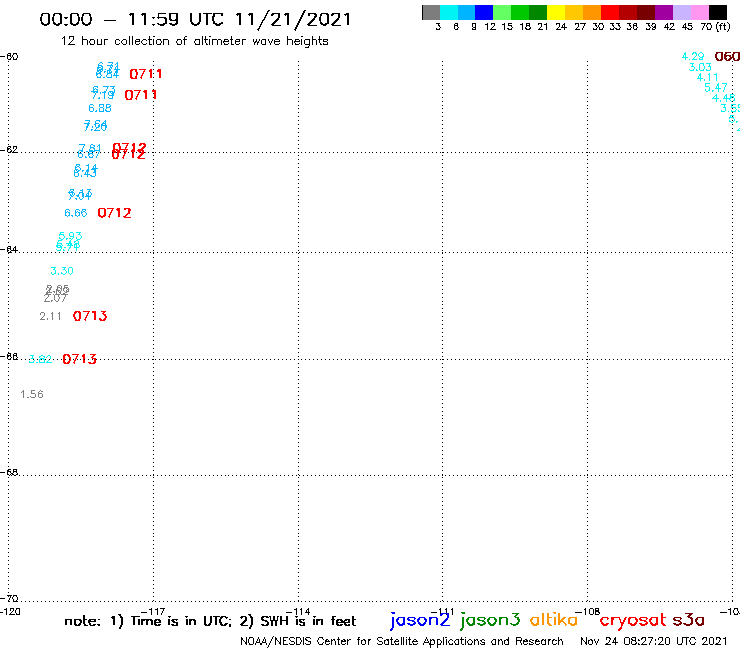This screenshot has width=740, height=650.
Task: Click the subtitle "12 hour collection of altimeter wave heights"
Action: (x=194, y=41)
